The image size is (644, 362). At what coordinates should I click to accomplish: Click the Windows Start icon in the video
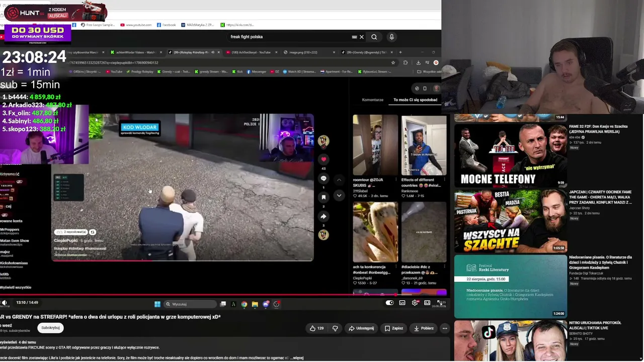157,304
